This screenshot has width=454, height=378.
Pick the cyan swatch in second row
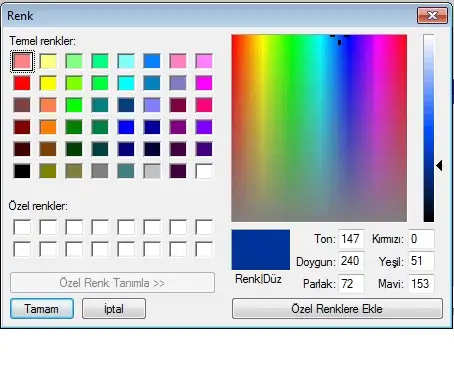tap(126, 83)
